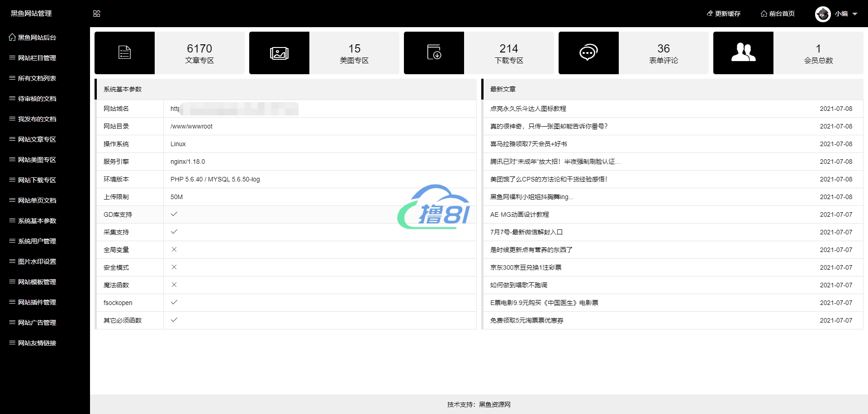Viewport: 868px width, 414px height.
Task: Click the GD库支持 checkmark
Action: [174, 214]
